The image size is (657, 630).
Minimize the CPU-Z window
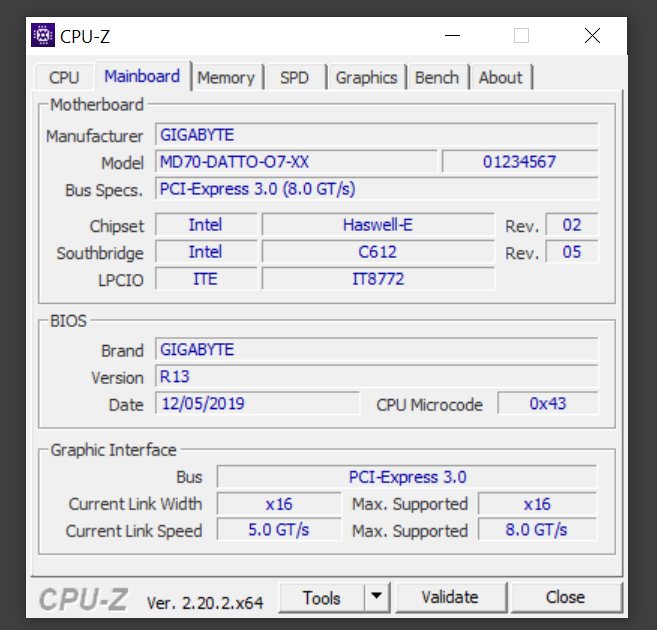[453, 36]
